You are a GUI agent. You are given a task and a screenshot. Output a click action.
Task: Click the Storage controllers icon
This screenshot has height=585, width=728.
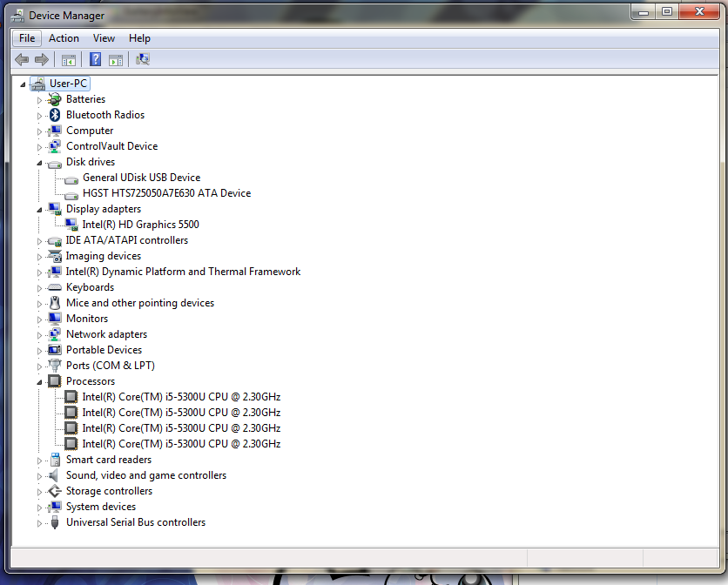(55, 491)
